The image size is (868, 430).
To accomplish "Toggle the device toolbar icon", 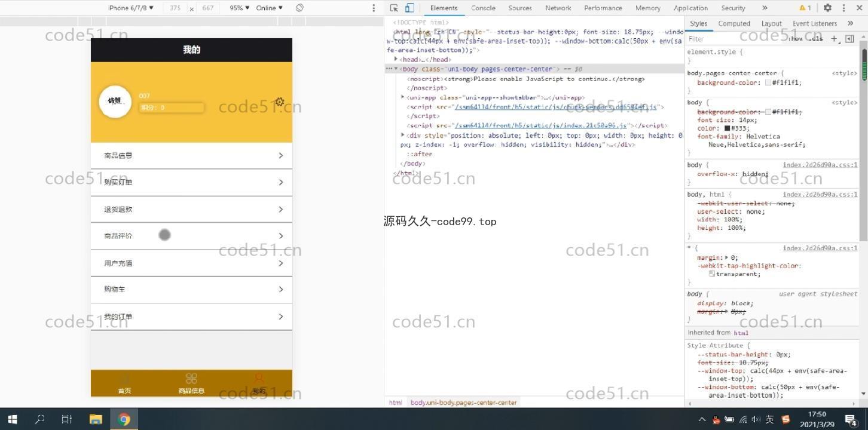I will (409, 8).
